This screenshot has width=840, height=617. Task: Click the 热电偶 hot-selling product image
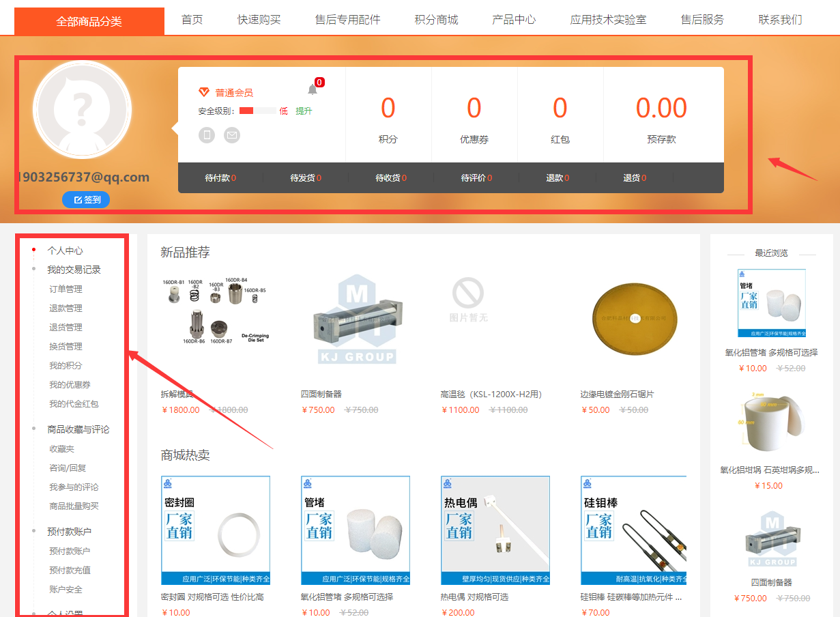(x=495, y=530)
